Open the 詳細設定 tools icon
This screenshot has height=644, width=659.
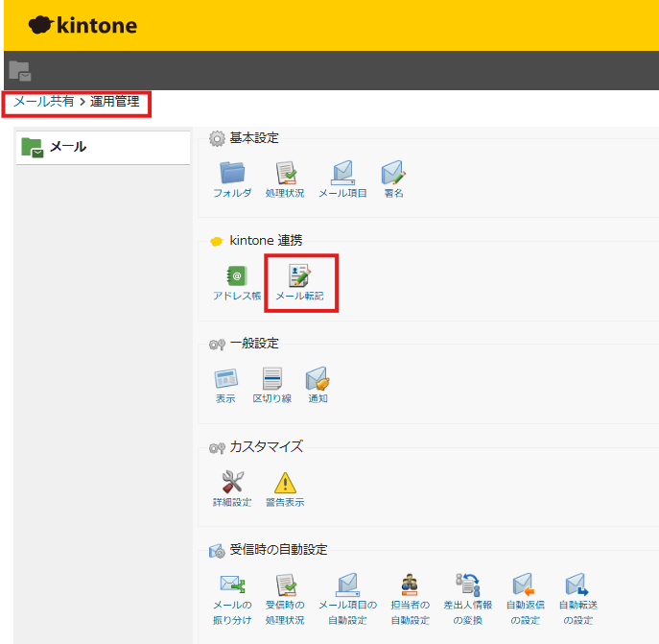[232, 481]
